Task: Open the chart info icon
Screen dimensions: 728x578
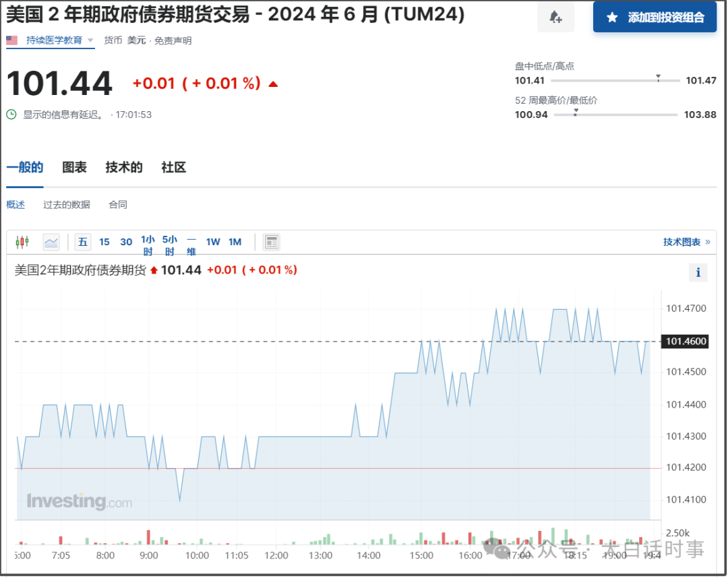Action: tap(698, 273)
